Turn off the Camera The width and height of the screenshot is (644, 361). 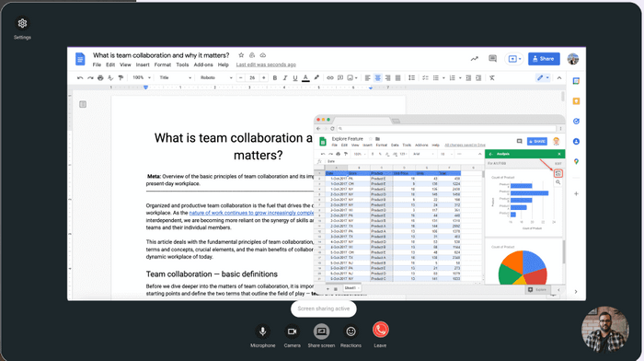292,332
